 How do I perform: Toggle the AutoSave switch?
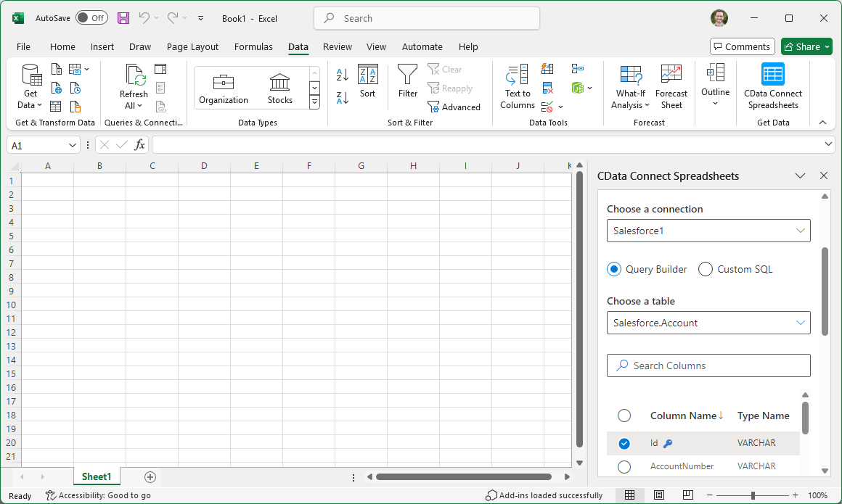(x=91, y=18)
